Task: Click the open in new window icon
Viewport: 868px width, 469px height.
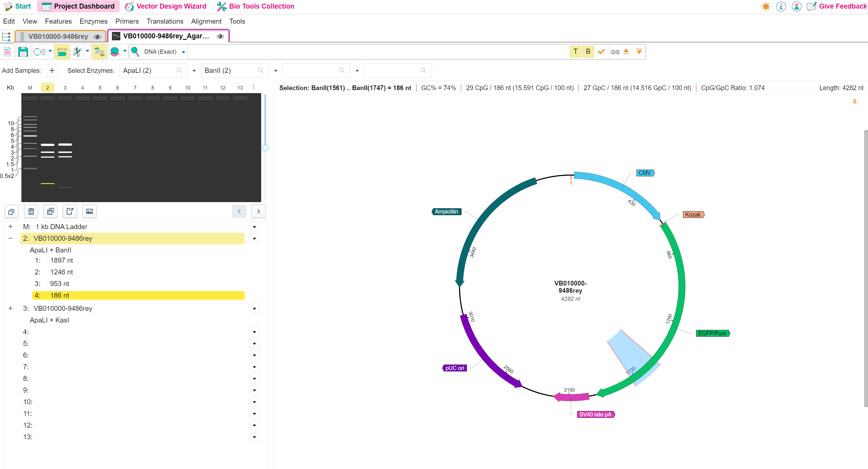Action: tap(70, 211)
